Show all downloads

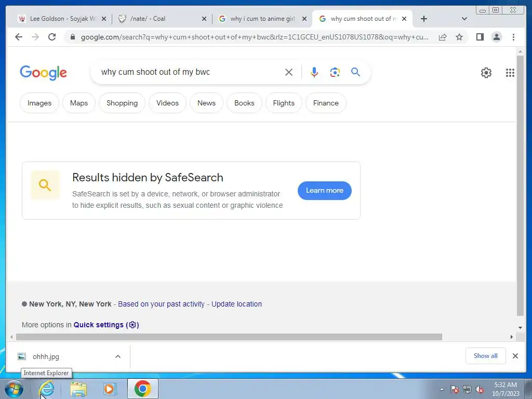[x=486, y=355]
